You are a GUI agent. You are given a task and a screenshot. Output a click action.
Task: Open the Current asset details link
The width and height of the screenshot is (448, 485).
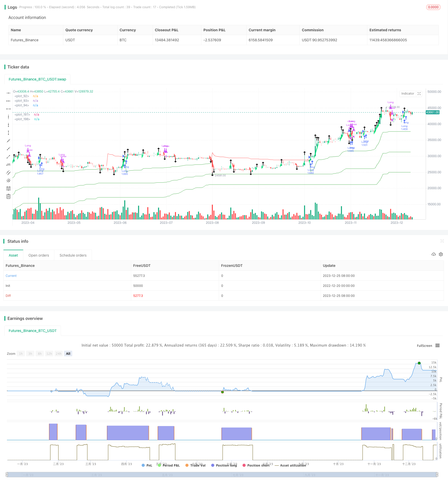11,276
